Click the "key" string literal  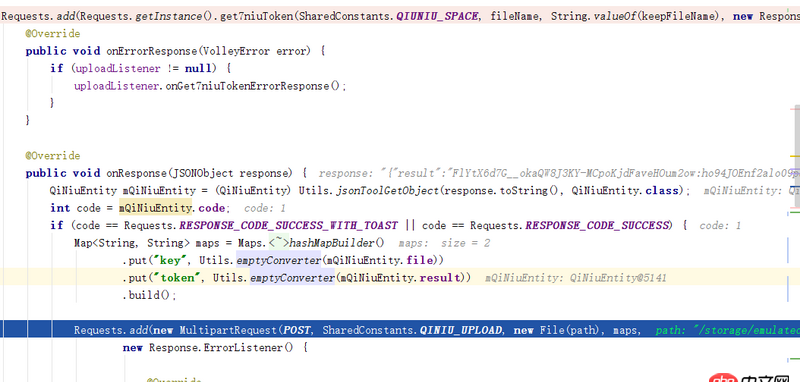pyautogui.click(x=170, y=261)
